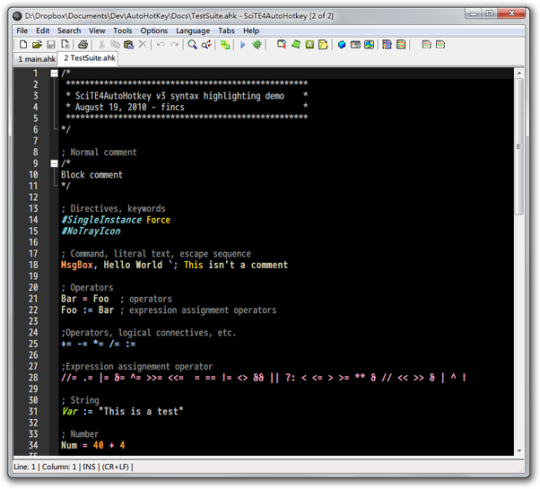Click the scrollbar down arrow
Screen dimensions: 540x489
(x=519, y=450)
